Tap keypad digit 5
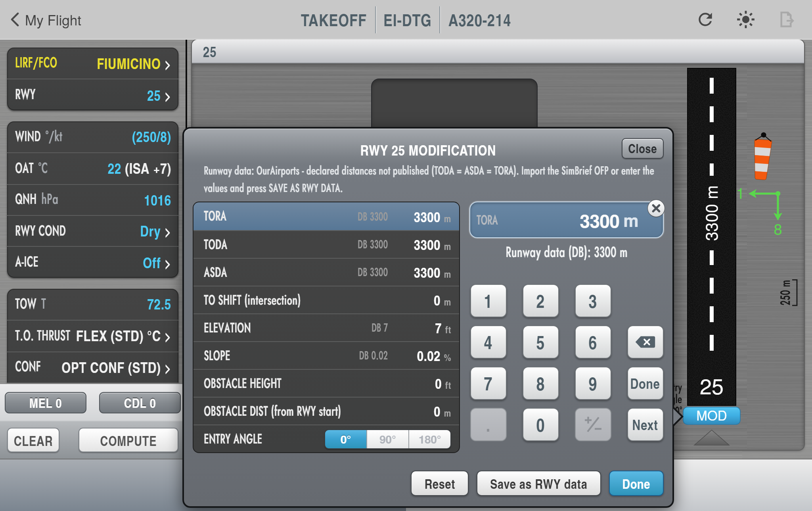Screen dimensions: 812x511 540,342
